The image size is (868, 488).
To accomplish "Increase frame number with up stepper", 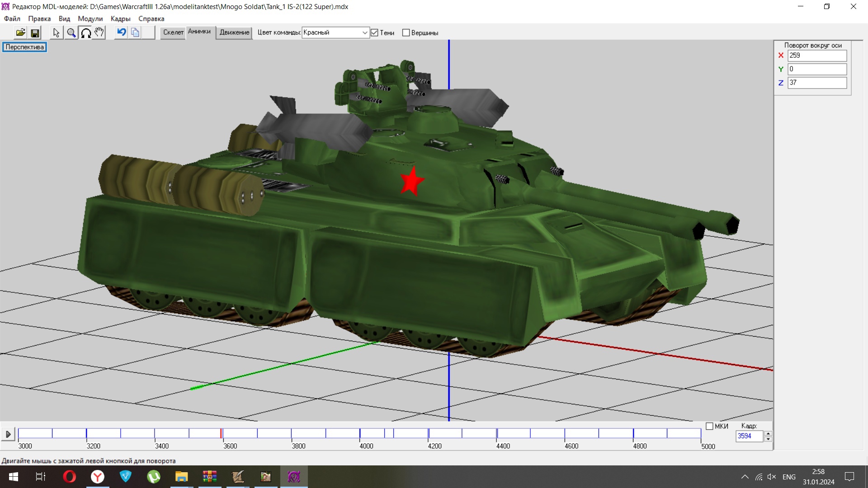I will [768, 433].
